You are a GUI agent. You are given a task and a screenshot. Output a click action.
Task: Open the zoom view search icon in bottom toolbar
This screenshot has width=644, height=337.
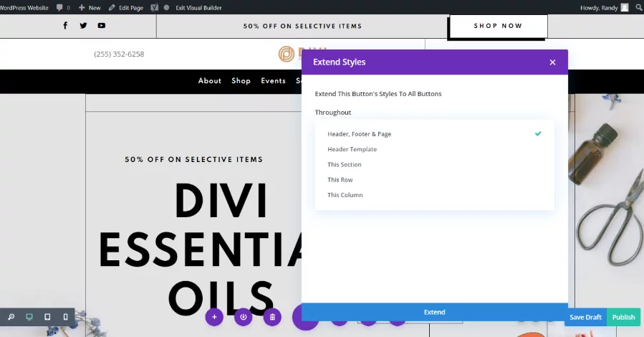pos(11,317)
